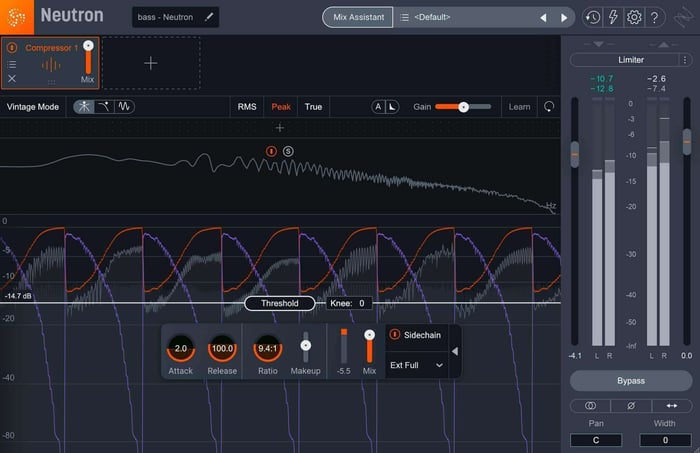This screenshot has width=700, height=453.
Task: Collapse sidechain panel with left arrow
Action: 454,351
